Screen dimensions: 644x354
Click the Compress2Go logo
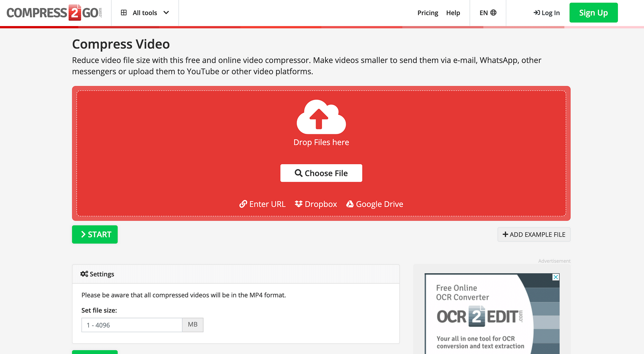coord(54,13)
